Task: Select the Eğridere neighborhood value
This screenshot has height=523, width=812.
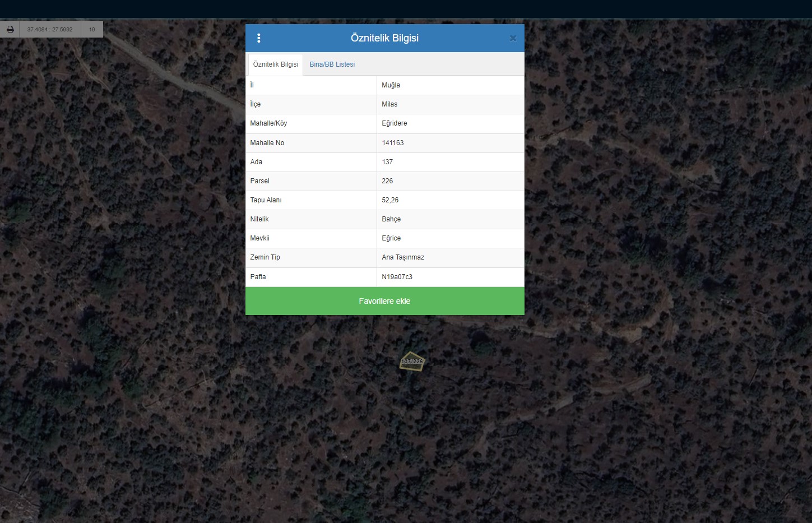Action: tap(395, 123)
